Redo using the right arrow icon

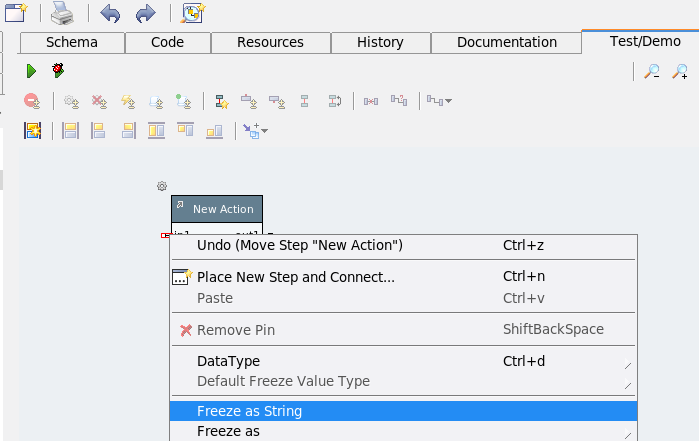click(x=145, y=13)
